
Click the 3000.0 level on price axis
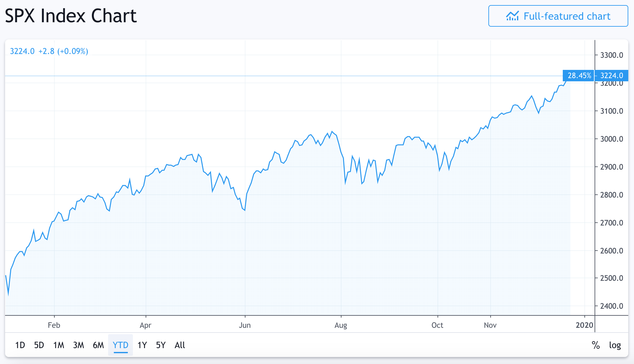[x=611, y=139]
